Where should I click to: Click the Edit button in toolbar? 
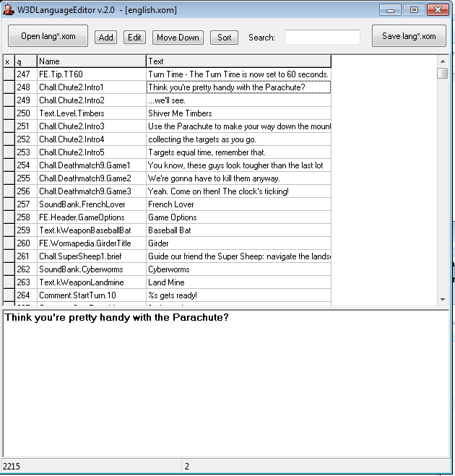(x=134, y=38)
